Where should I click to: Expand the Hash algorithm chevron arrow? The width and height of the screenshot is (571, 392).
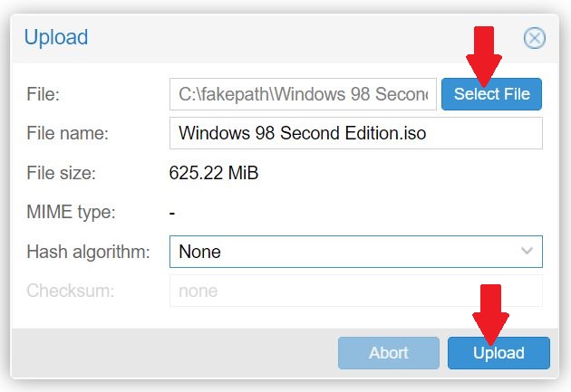pos(527,252)
